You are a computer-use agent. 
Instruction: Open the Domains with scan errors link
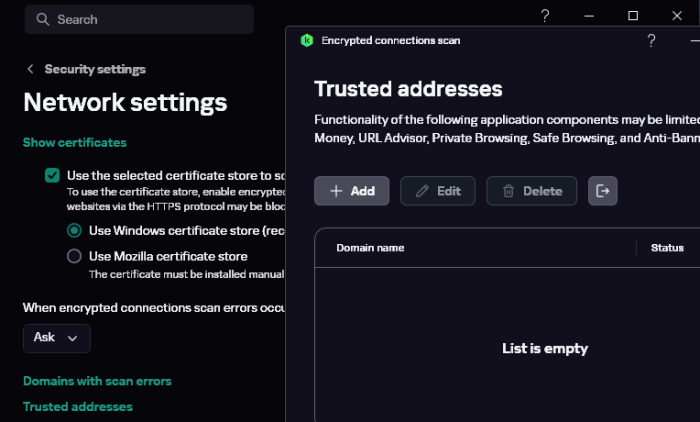pos(97,381)
